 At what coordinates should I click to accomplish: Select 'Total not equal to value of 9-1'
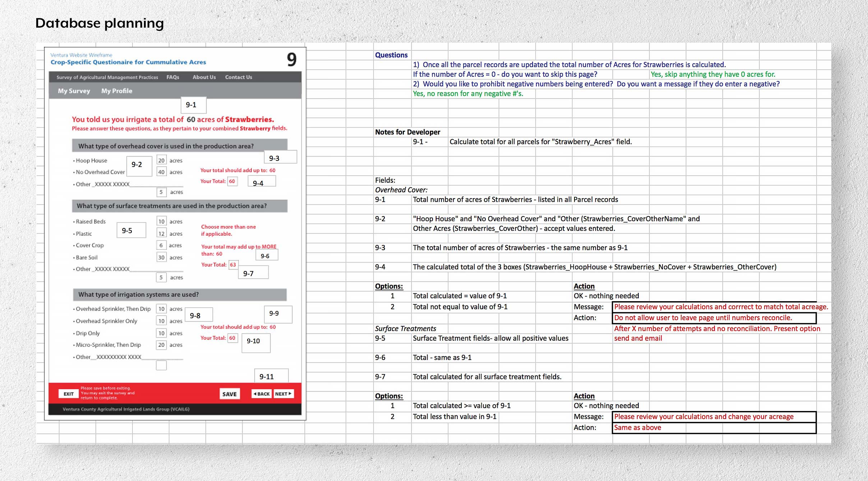tap(460, 307)
